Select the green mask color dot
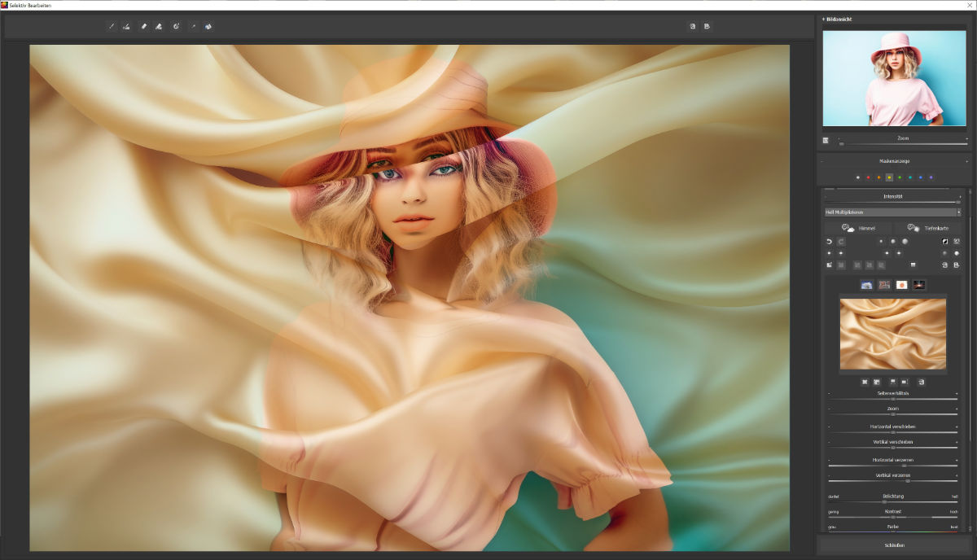This screenshot has height=560, width=977. [900, 177]
